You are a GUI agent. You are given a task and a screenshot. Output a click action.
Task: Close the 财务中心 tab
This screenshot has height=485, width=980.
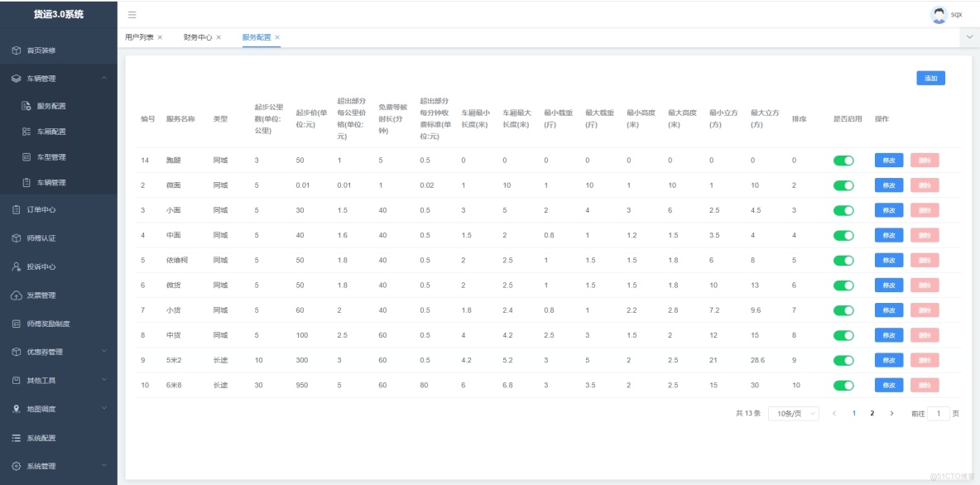pyautogui.click(x=219, y=37)
